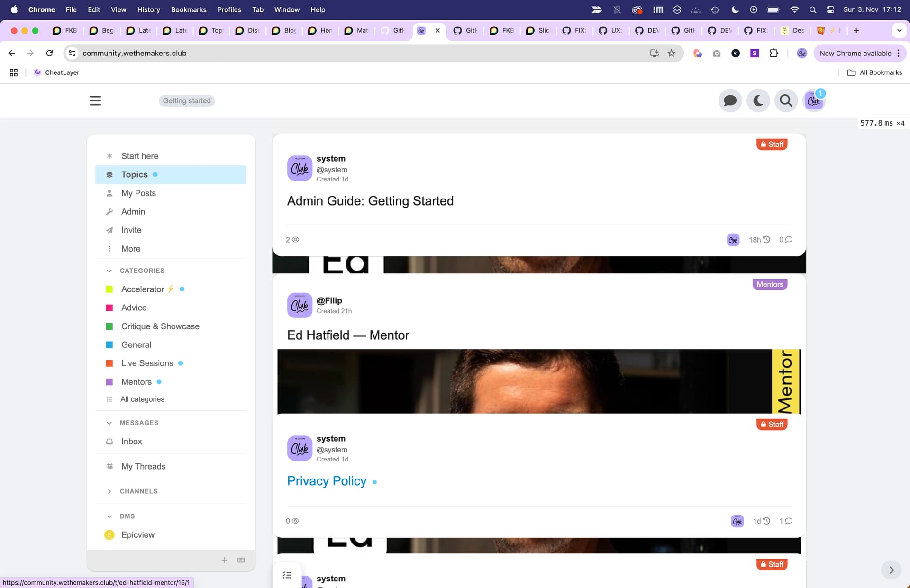Toggle dark mode moon icon

758,100
